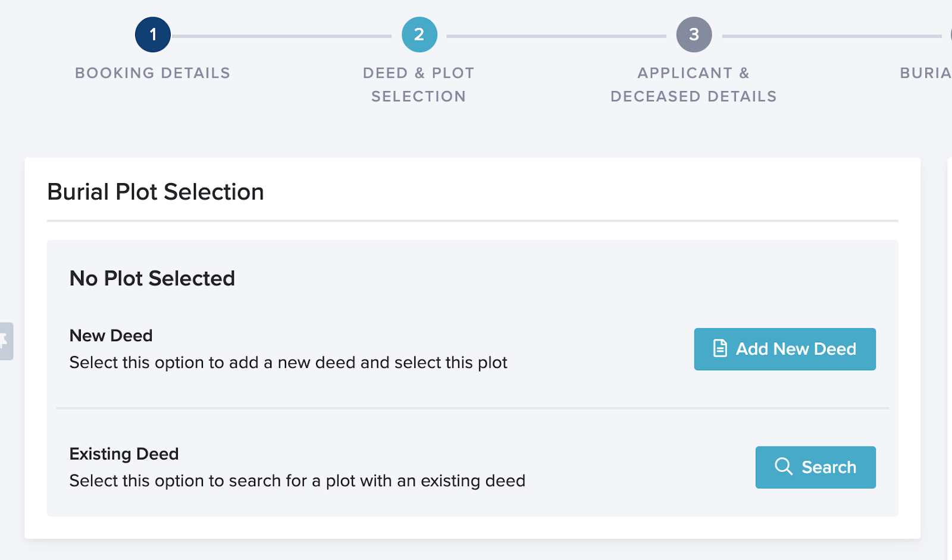This screenshot has height=560, width=952.
Task: Jump to step 3 circle
Action: [x=694, y=35]
